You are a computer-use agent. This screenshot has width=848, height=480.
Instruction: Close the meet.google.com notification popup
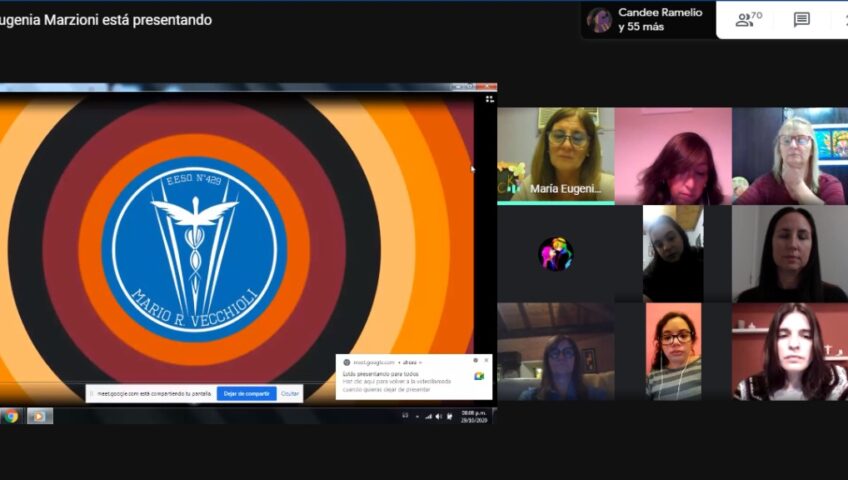(x=486, y=360)
